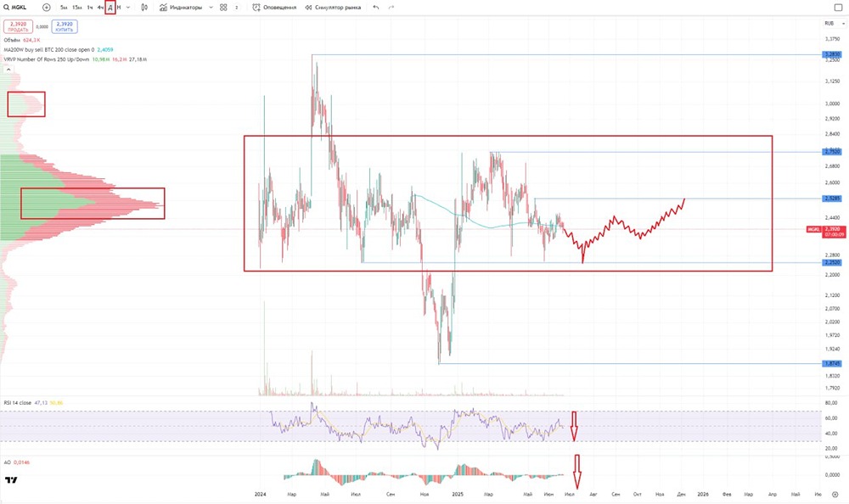
Task: Open the TradingView logo link
Action: tap(11, 480)
